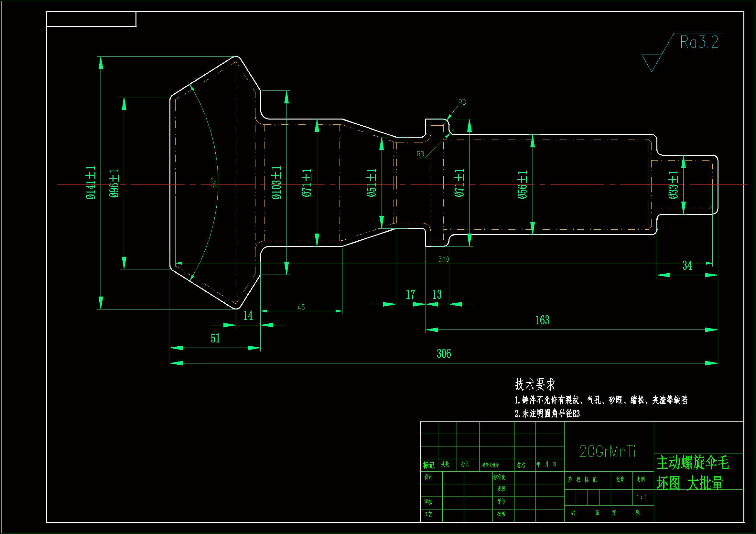Image resolution: width=756 pixels, height=534 pixels.
Task: Select the 20GrMnTi material text in title block
Action: click(608, 452)
